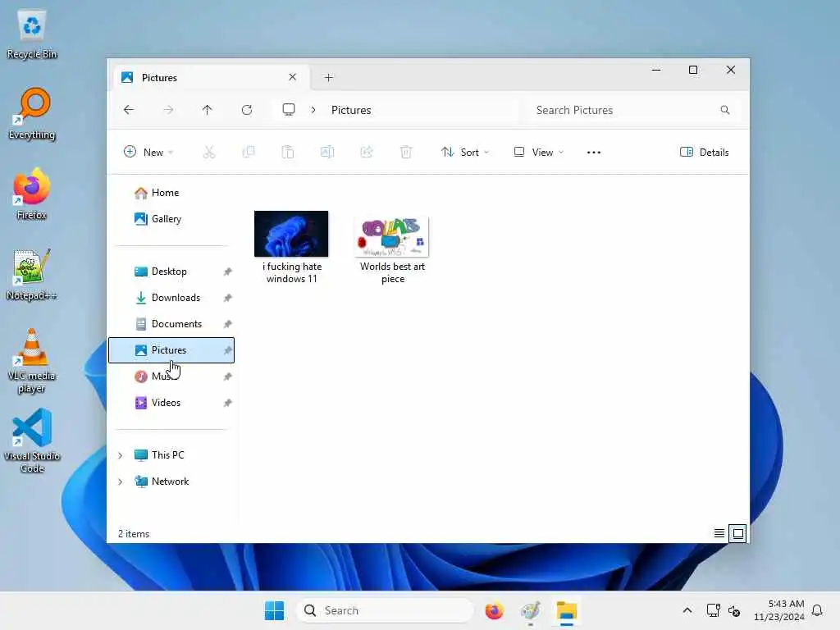The image size is (840, 630).
Task: Select Pictures in navigation pane
Action: tap(171, 350)
